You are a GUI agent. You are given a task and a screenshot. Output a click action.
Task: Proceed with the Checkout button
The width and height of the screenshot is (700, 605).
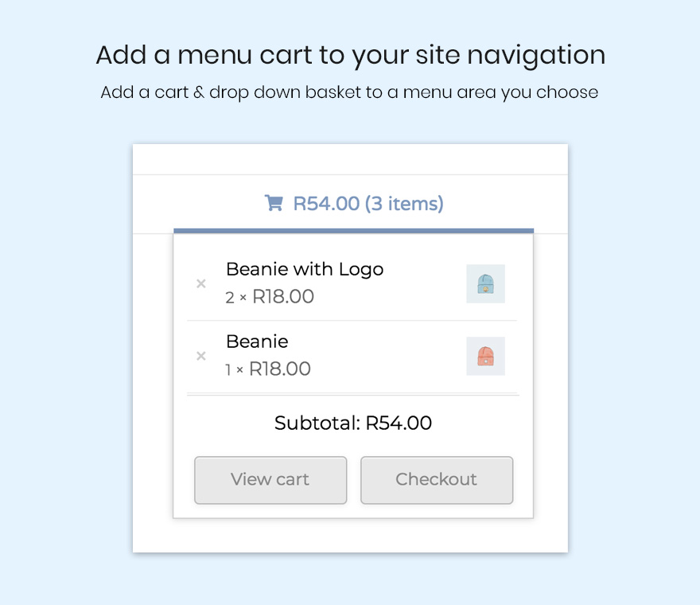click(x=437, y=480)
